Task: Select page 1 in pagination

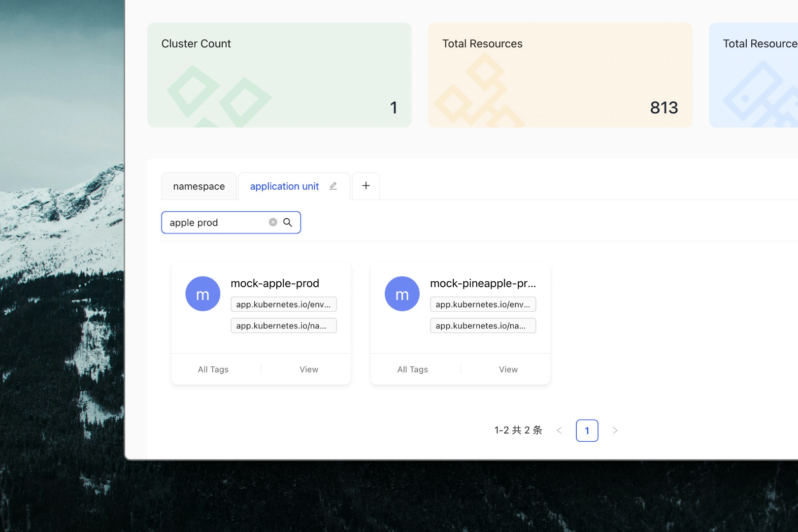Action: point(587,431)
